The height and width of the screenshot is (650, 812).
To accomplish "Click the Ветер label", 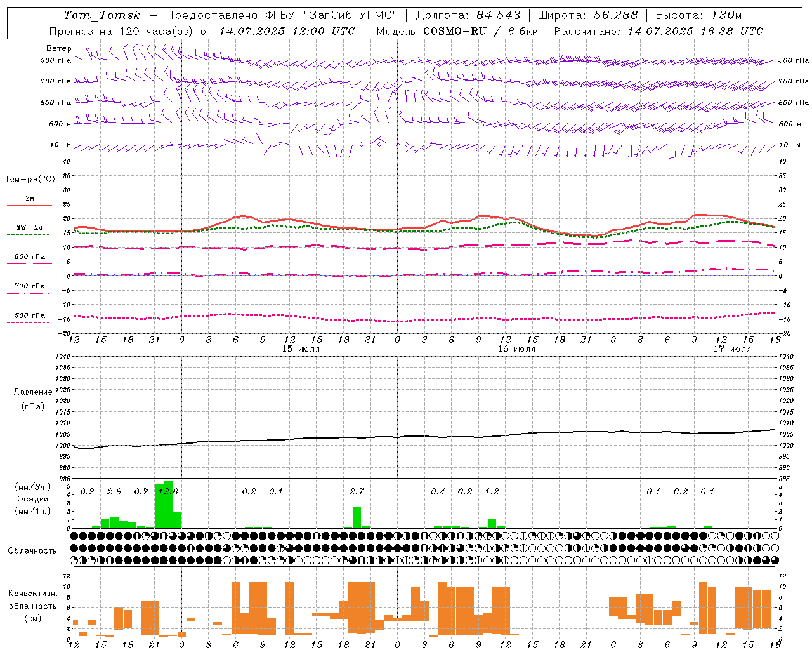I will (59, 48).
